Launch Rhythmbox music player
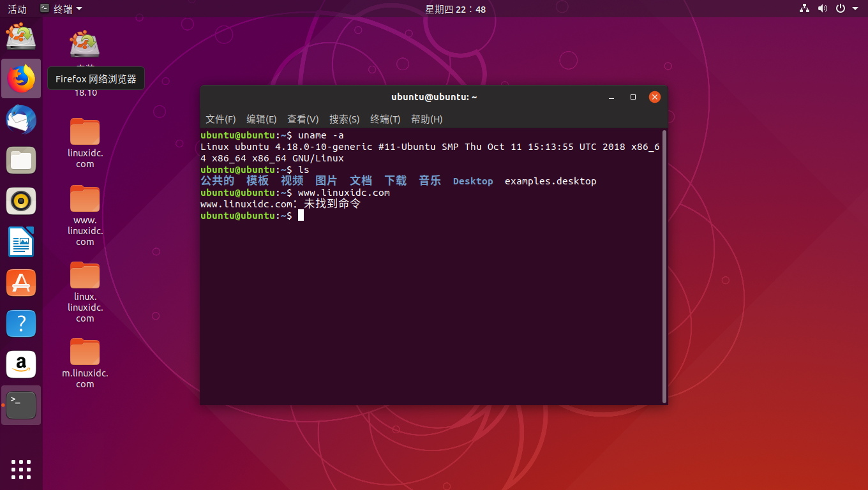The height and width of the screenshot is (490, 868). pos(21,201)
